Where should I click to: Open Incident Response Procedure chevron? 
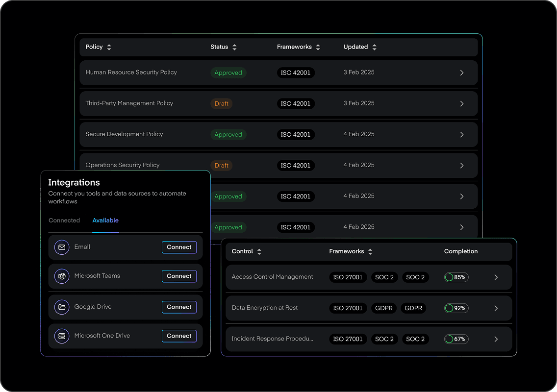[x=496, y=339]
